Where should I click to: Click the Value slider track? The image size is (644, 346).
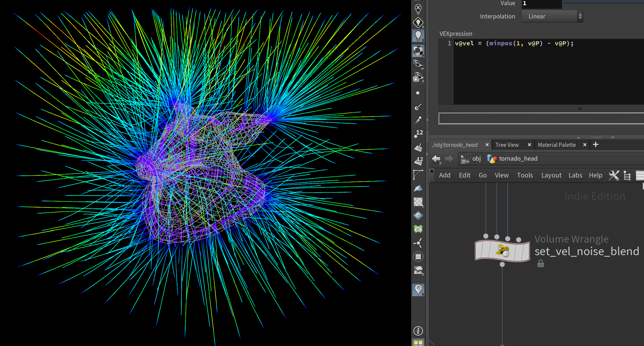pos(602,3)
